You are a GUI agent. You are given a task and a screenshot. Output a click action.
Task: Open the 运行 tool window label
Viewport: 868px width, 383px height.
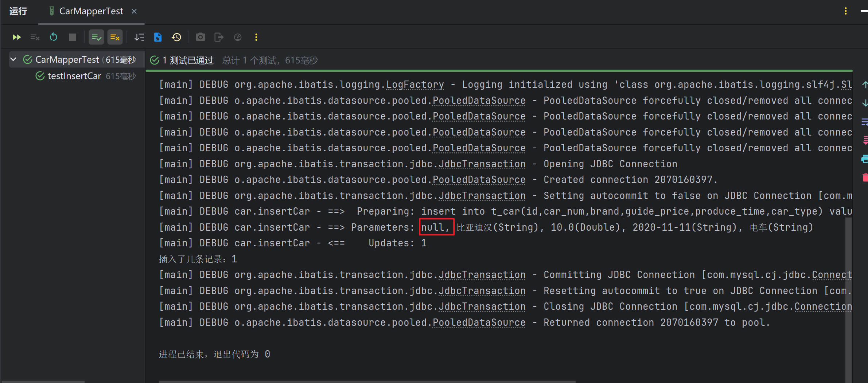click(x=18, y=11)
